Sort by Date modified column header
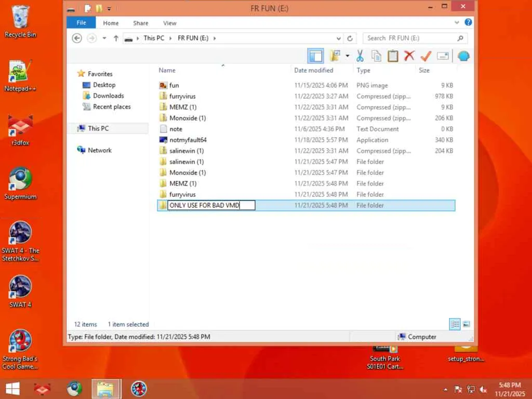This screenshot has height=399, width=532. 313,70
